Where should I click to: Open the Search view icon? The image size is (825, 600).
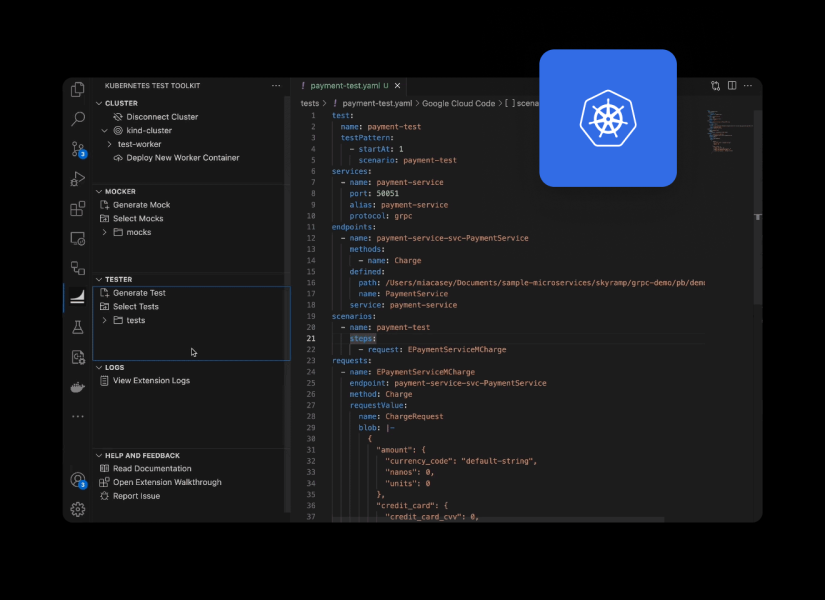pyautogui.click(x=77, y=119)
